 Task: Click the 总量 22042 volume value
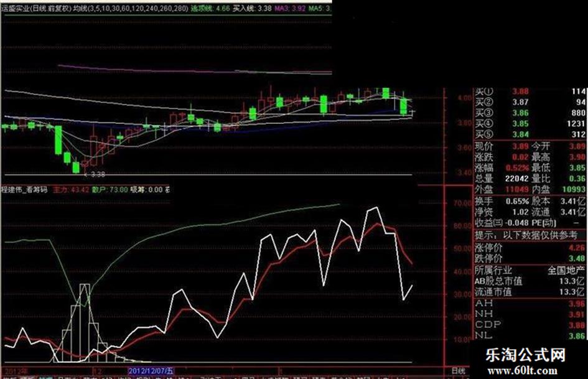coord(516,179)
